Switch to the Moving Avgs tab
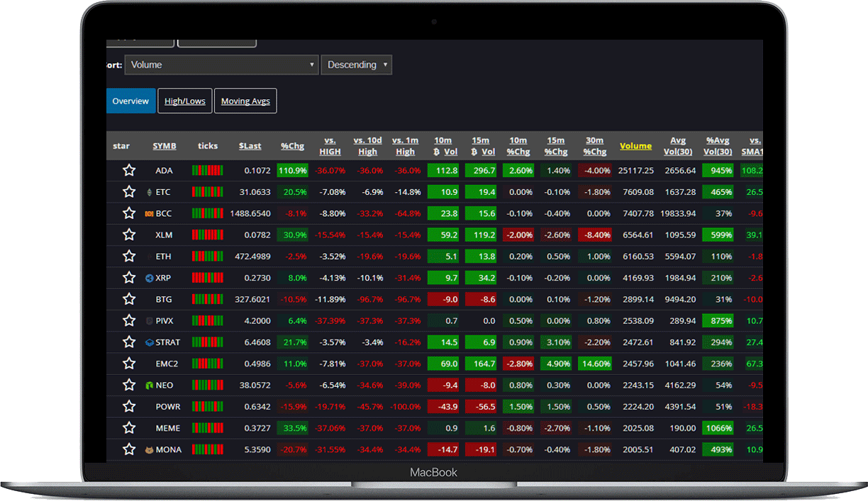 [245, 101]
